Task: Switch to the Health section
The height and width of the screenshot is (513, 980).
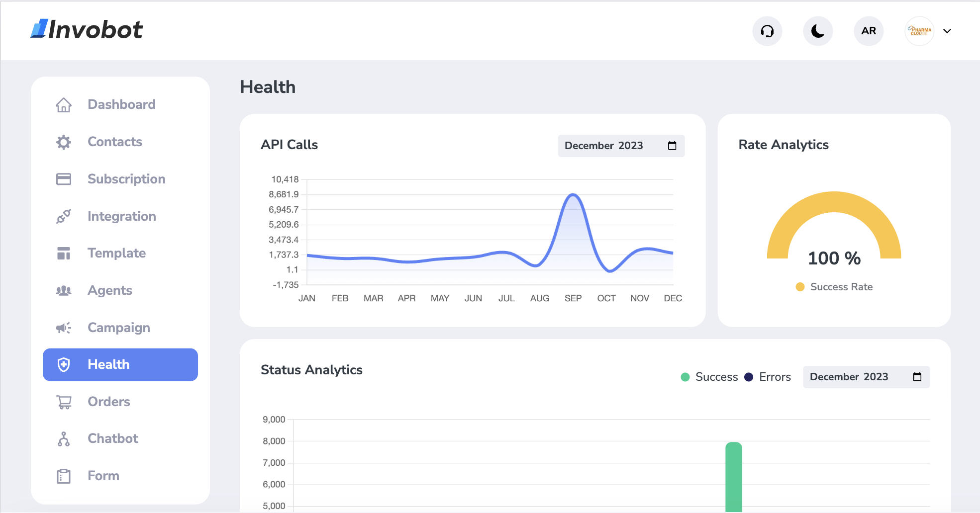Action: 120,364
